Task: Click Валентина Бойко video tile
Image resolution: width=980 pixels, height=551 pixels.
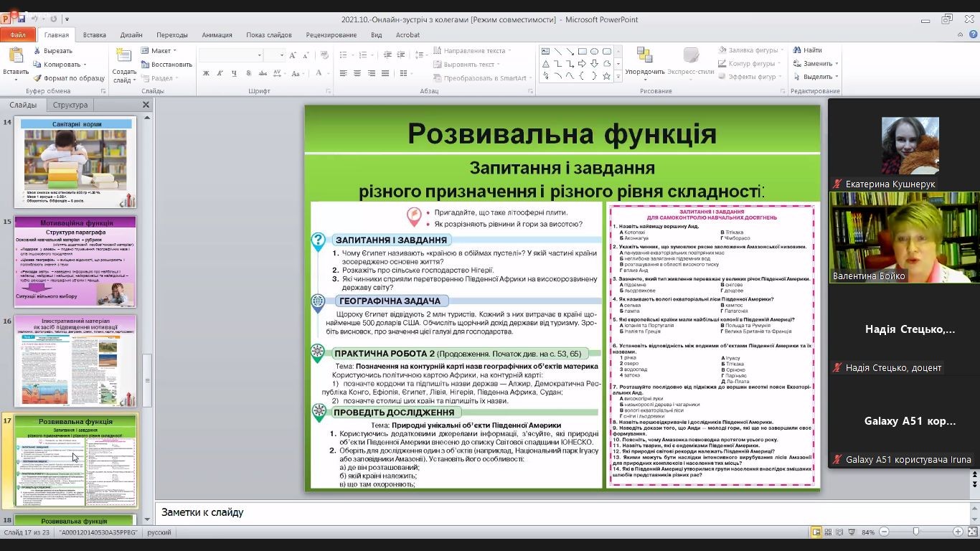Action: click(x=904, y=237)
